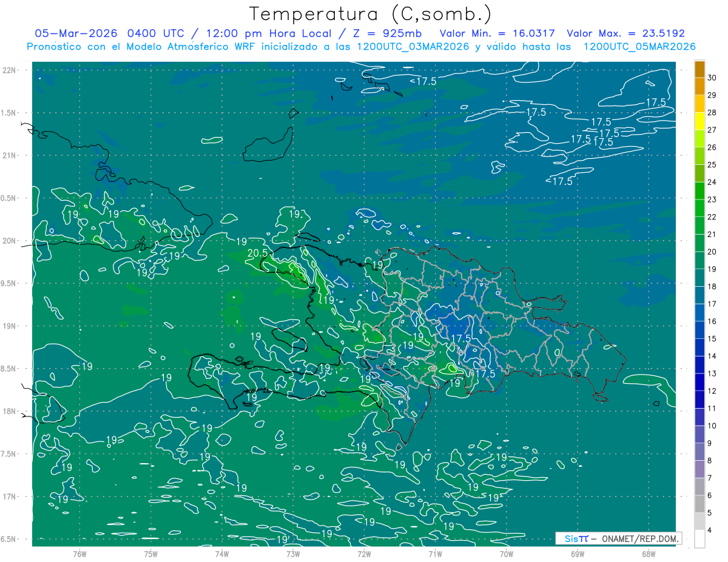Click the '76W' longitude axis label

point(79,554)
